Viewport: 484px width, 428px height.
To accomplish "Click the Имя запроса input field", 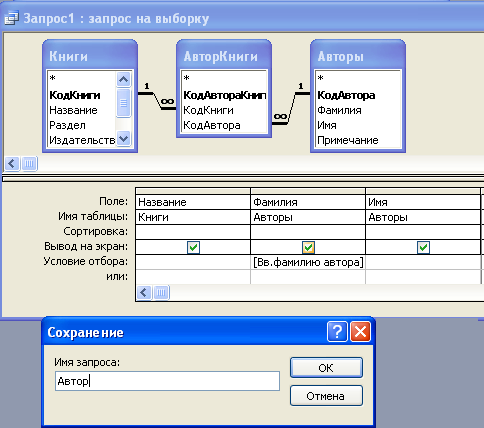I will tap(167, 381).
